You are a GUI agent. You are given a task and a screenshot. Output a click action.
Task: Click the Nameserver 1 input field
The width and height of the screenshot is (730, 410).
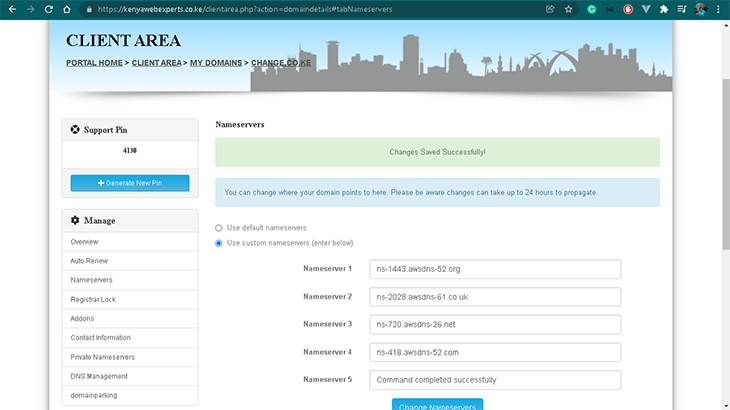click(x=495, y=269)
